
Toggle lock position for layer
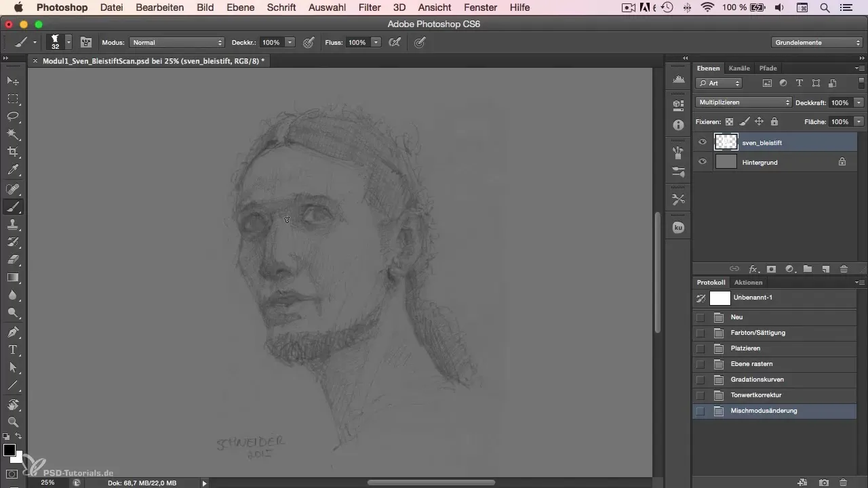[759, 122]
